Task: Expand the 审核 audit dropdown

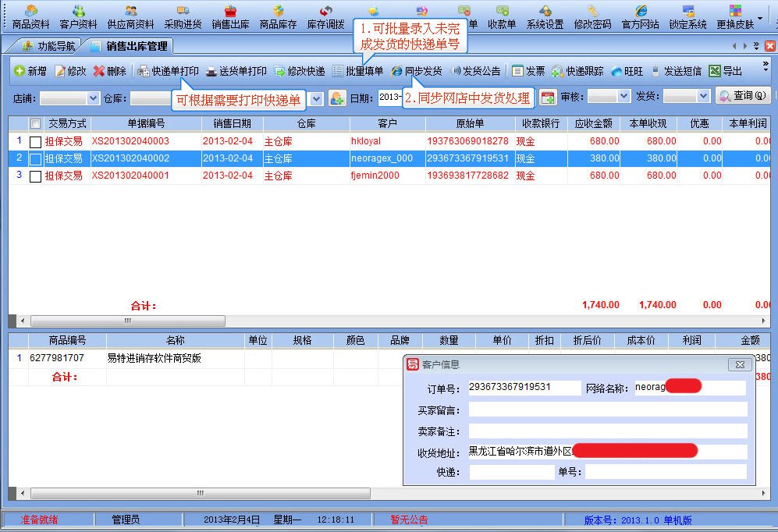Action: tap(623, 96)
